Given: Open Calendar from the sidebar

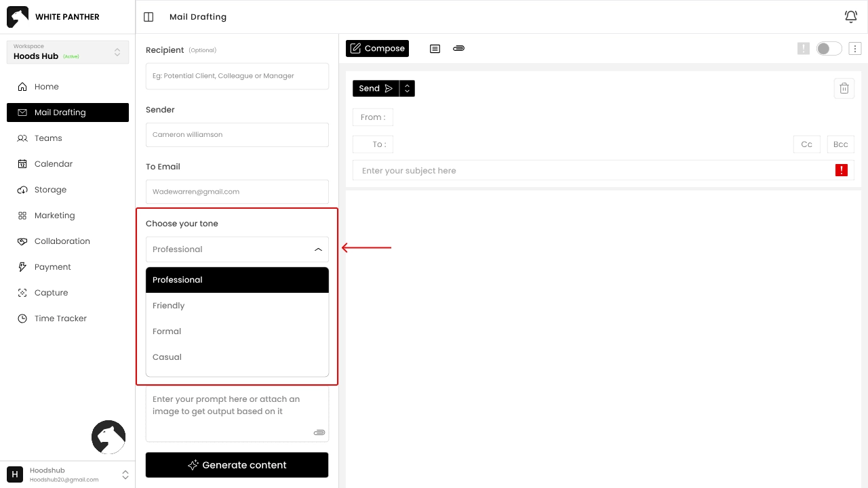Looking at the screenshot, I should (53, 164).
